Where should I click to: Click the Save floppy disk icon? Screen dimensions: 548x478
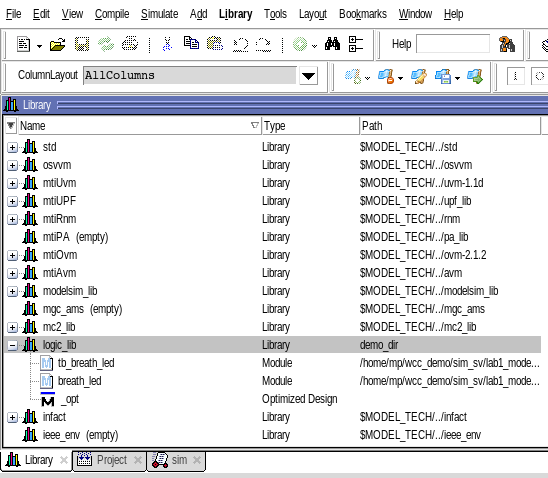[x=82, y=45]
